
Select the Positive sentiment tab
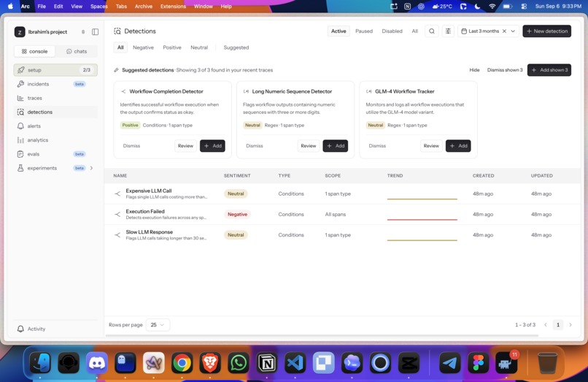pos(172,47)
